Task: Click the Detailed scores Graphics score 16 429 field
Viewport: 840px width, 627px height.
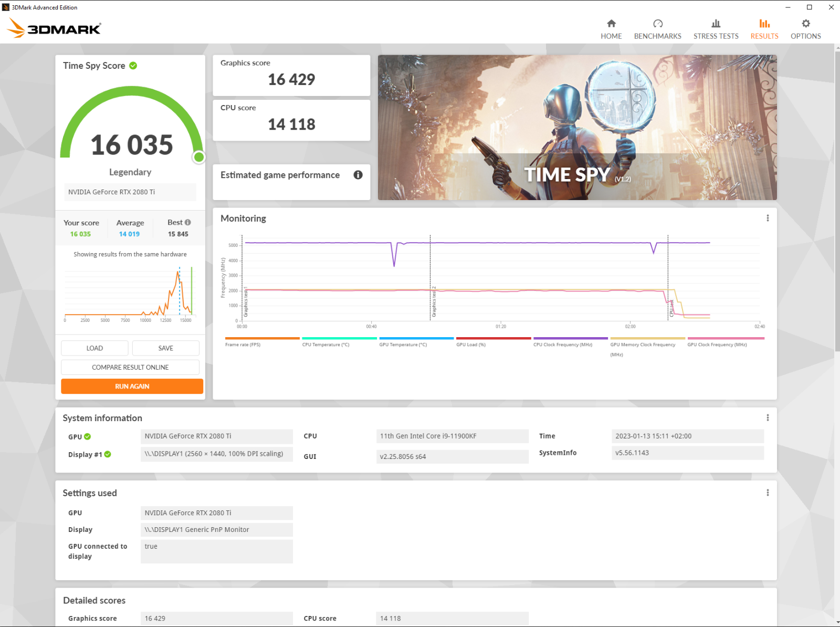Action: (217, 618)
